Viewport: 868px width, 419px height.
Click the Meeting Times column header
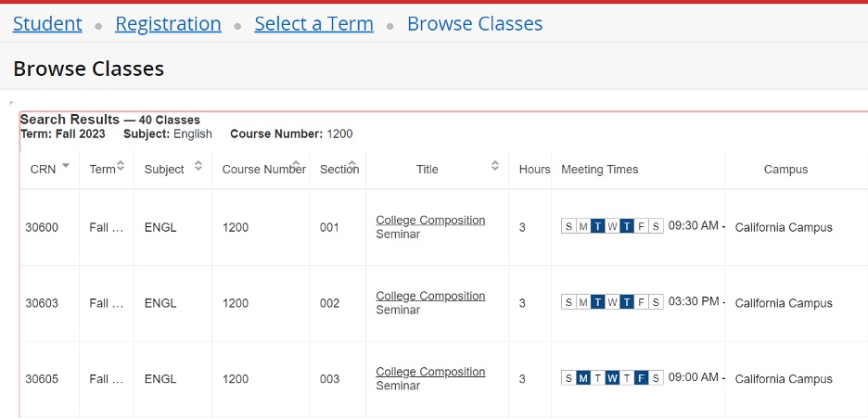click(x=599, y=170)
